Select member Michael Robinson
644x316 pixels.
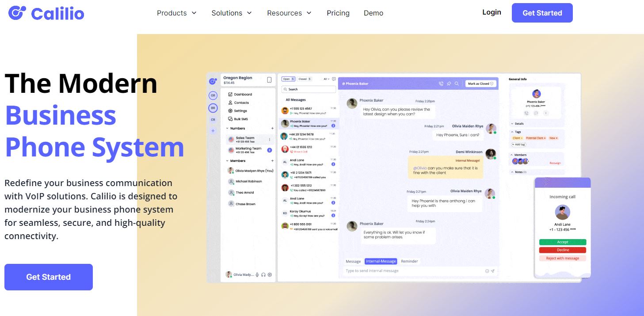pyautogui.click(x=245, y=182)
